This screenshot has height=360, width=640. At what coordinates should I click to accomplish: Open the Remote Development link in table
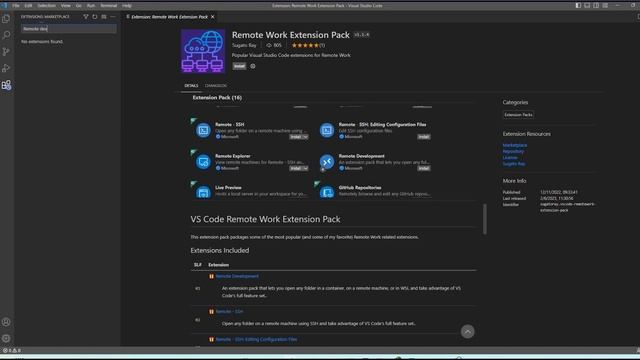(x=237, y=276)
